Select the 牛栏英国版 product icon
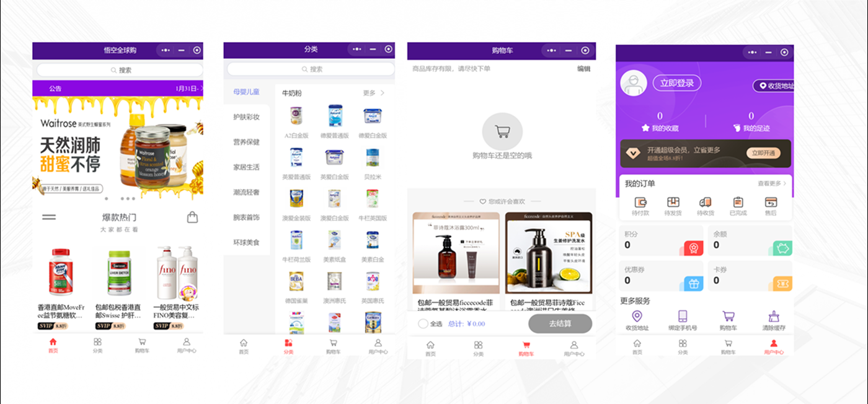The image size is (868, 404). click(372, 198)
